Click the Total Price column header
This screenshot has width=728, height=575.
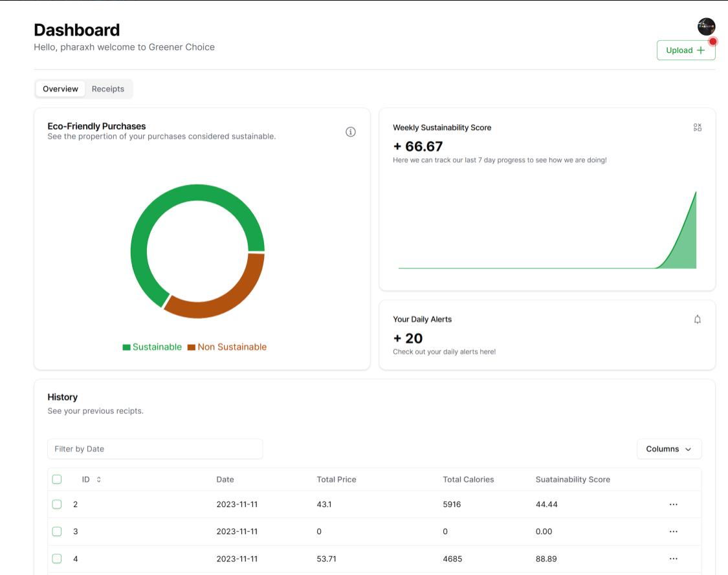pos(336,479)
